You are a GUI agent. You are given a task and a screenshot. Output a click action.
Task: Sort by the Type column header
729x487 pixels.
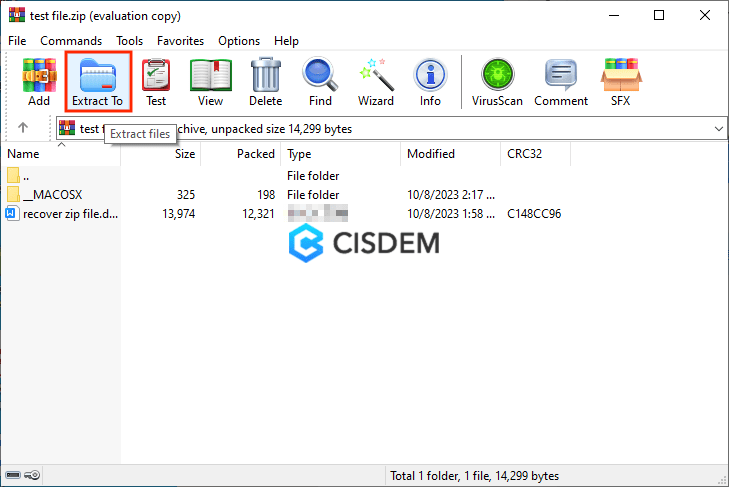341,154
